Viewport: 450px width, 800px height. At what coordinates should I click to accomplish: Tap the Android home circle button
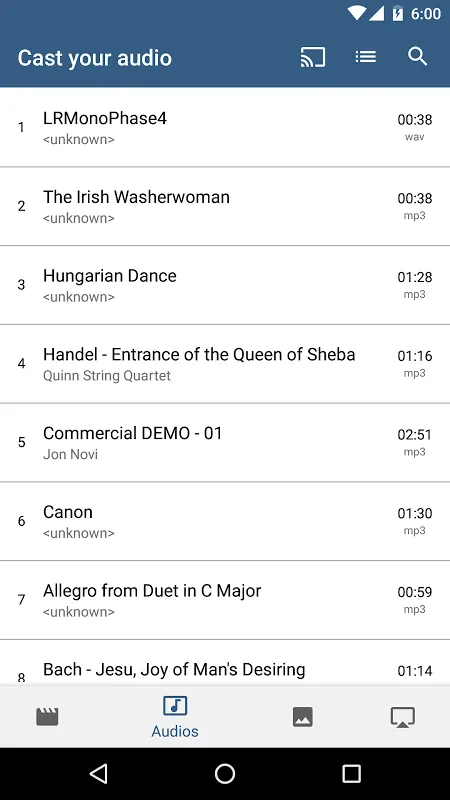point(225,773)
